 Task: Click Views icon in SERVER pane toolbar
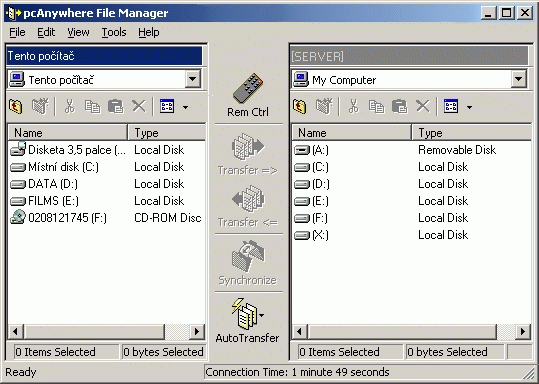[451, 106]
